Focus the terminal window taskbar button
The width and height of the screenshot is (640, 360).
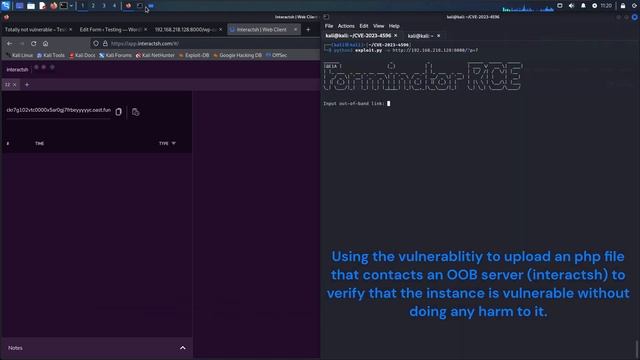point(140,6)
